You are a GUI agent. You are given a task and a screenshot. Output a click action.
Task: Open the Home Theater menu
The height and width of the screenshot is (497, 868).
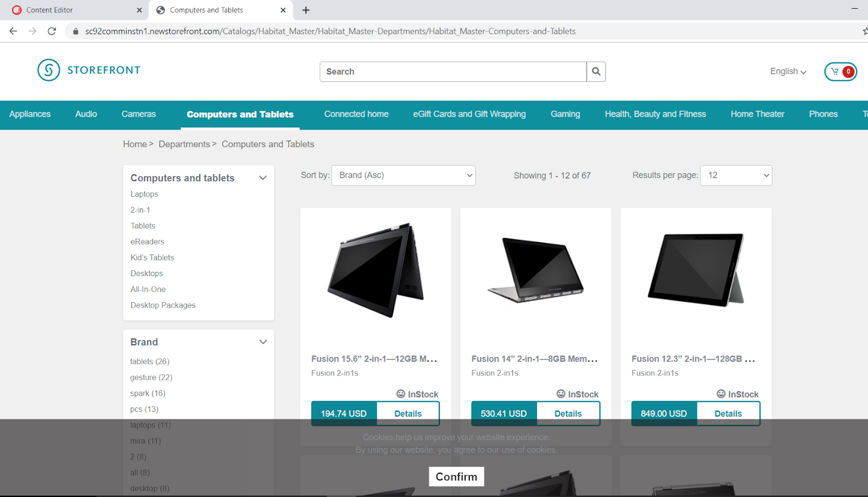(x=757, y=114)
